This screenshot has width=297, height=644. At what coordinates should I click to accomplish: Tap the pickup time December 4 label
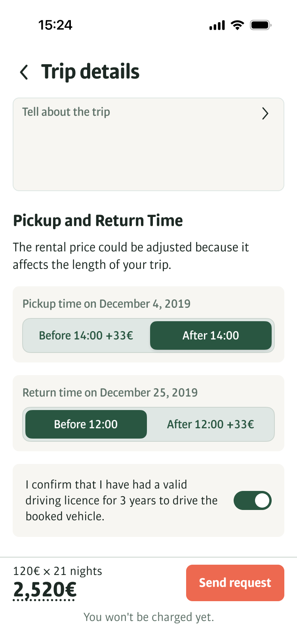pyautogui.click(x=107, y=304)
